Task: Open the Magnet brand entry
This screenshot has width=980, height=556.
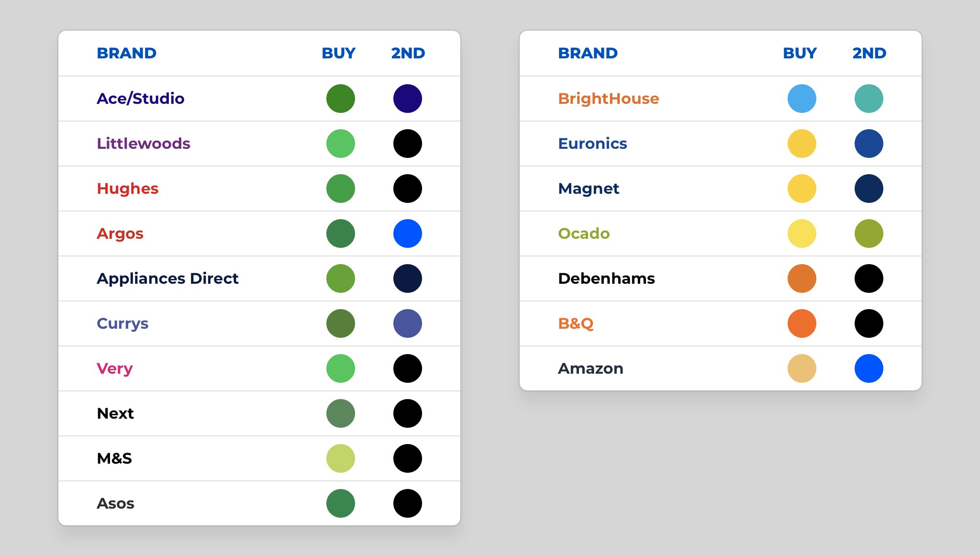Action: point(589,189)
